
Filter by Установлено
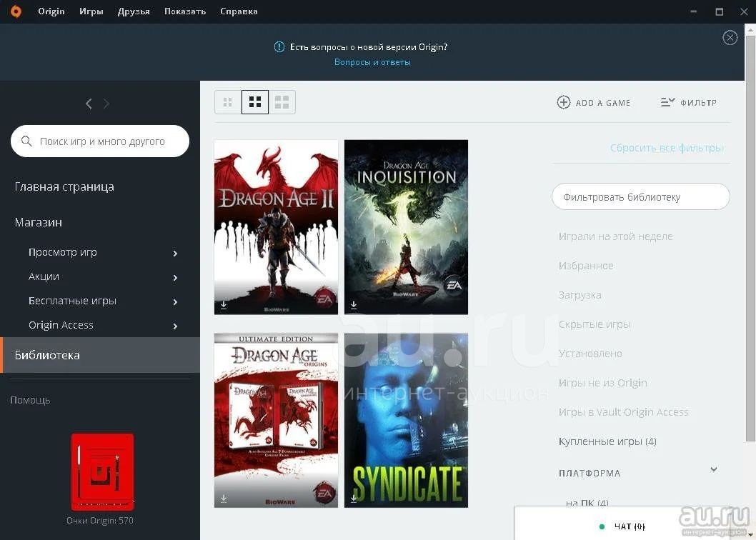(x=590, y=354)
